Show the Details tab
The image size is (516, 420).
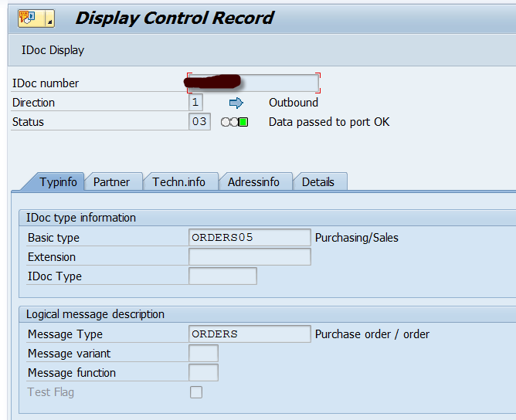318,182
